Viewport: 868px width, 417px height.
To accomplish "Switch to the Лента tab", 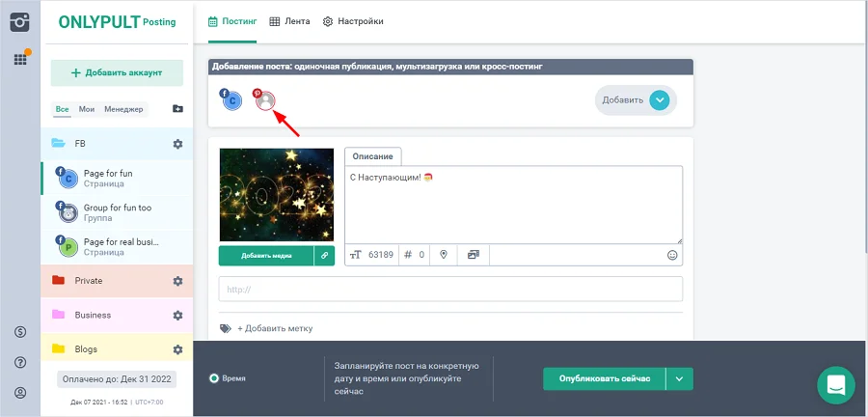I will [289, 21].
